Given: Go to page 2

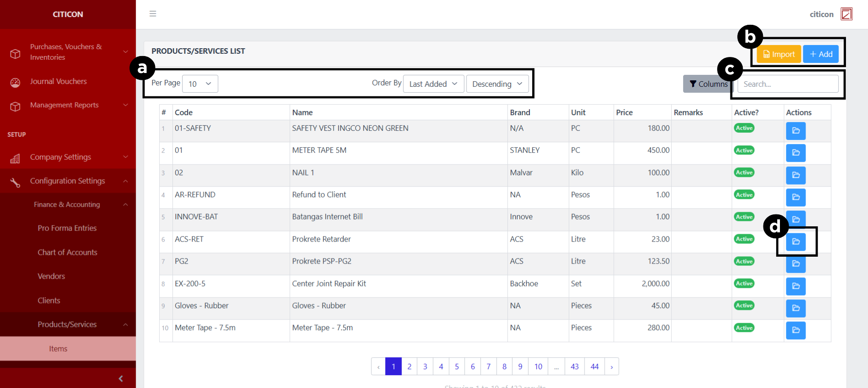Looking at the screenshot, I should click(409, 366).
